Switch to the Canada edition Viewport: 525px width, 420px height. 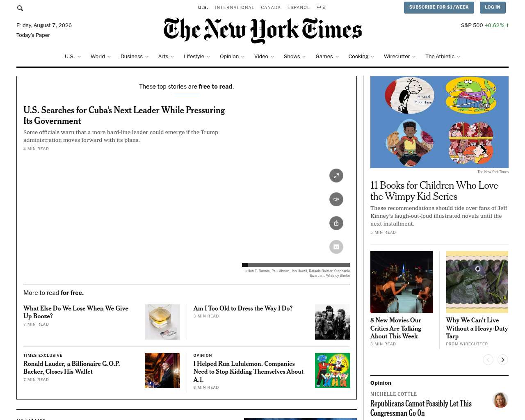(271, 7)
